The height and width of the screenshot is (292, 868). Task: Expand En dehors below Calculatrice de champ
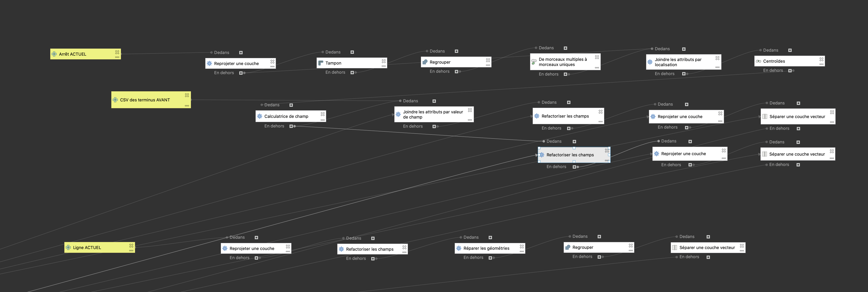tap(291, 126)
